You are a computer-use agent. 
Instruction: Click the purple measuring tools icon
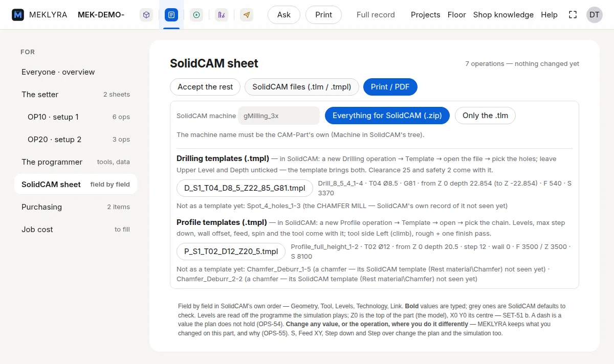[222, 15]
